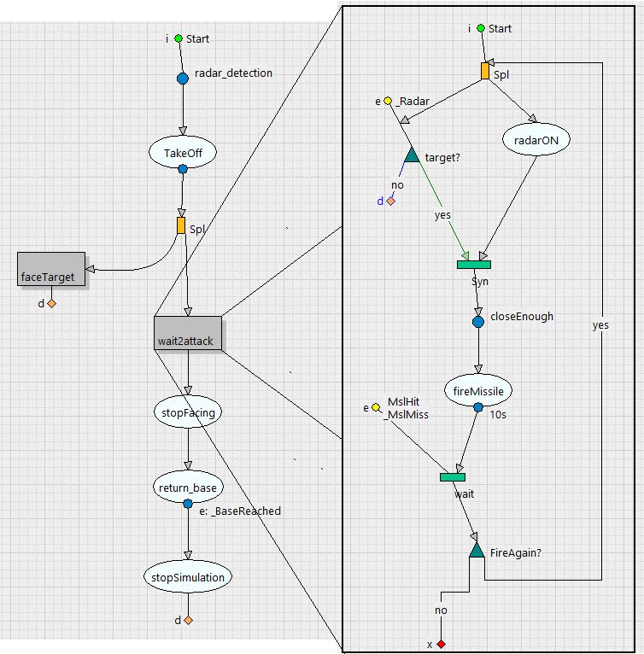Click the orange diamond below stopSimulation
The height and width of the screenshot is (654, 644).
pos(188,621)
